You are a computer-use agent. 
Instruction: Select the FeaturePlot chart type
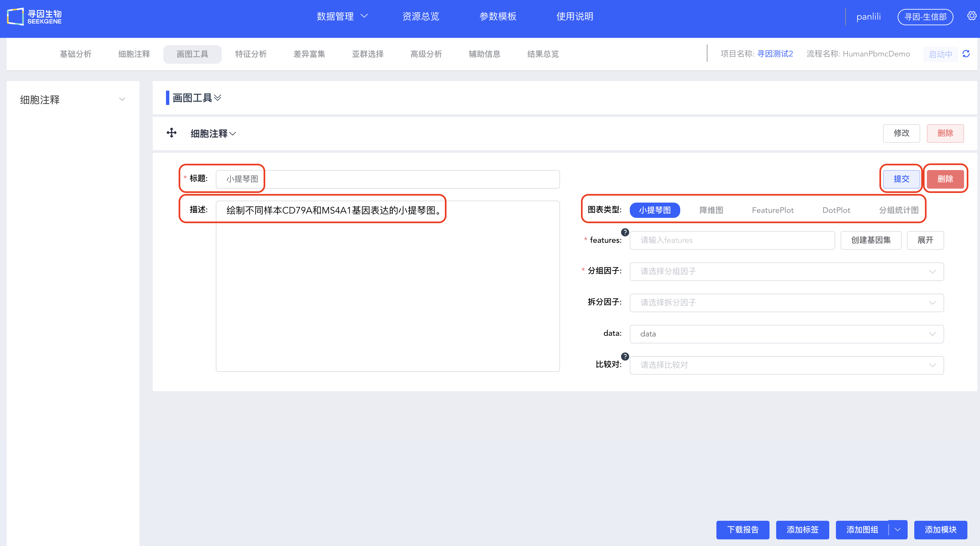coord(772,210)
